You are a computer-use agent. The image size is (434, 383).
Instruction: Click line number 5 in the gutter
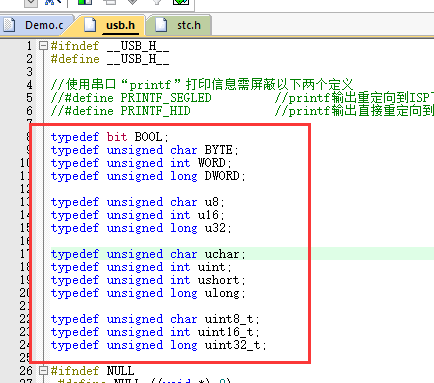pyautogui.click(x=30, y=98)
